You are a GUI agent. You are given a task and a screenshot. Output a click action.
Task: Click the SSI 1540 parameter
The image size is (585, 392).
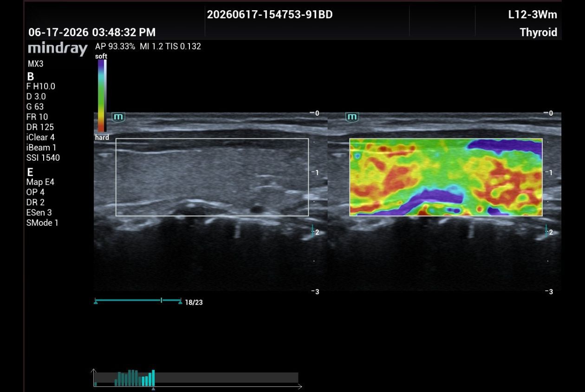pyautogui.click(x=43, y=158)
